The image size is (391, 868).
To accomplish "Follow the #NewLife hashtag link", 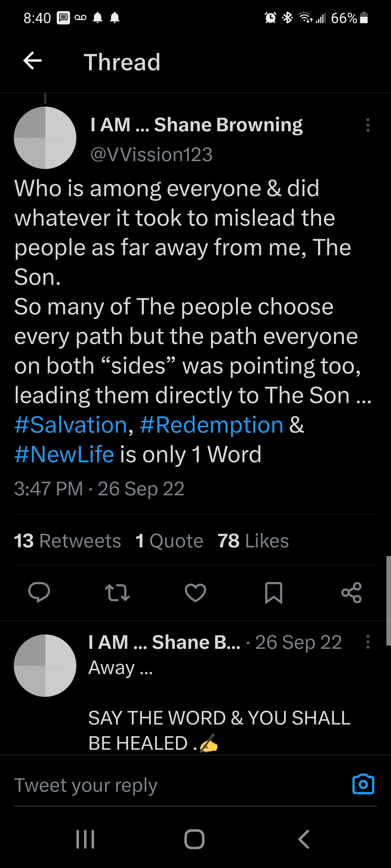I will [64, 454].
